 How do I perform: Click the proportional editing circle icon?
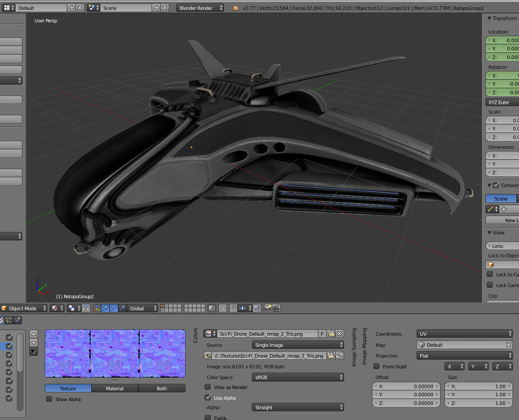[x=223, y=308]
